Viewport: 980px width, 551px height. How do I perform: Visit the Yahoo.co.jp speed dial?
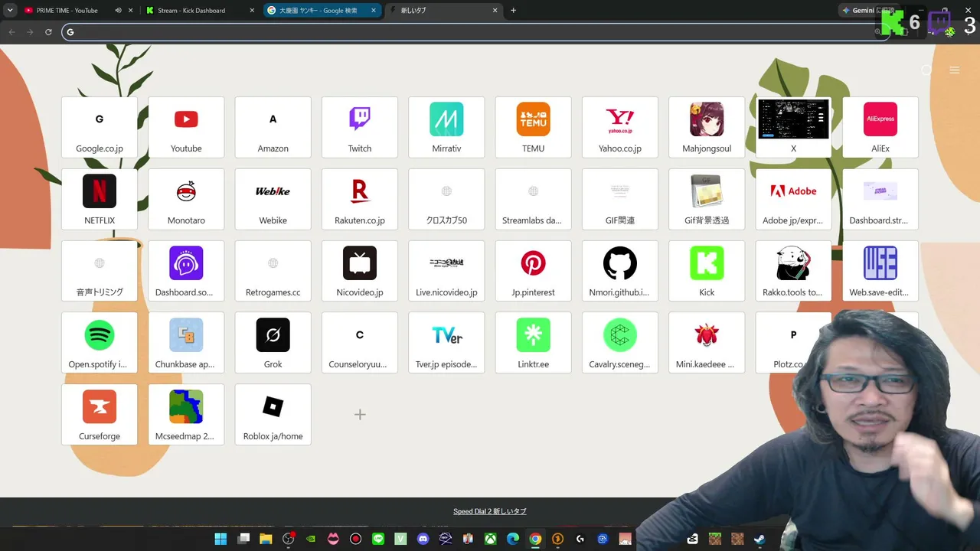click(x=620, y=127)
